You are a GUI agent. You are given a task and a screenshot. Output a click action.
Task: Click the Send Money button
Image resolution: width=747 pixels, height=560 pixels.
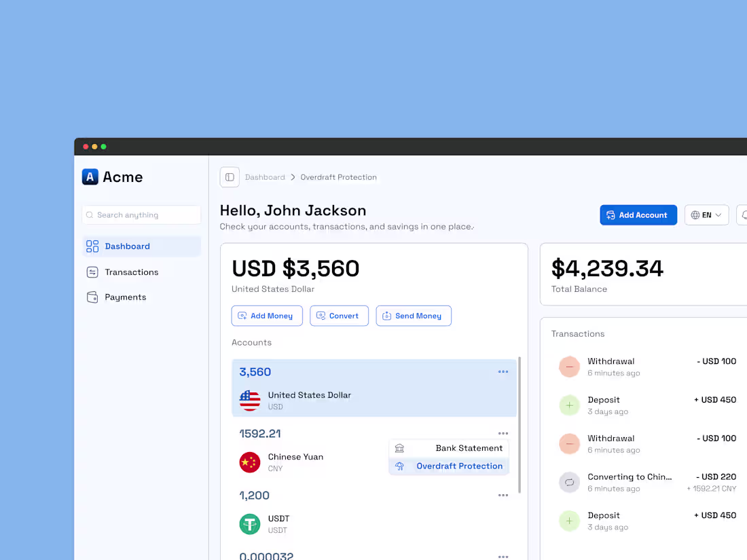point(414,316)
